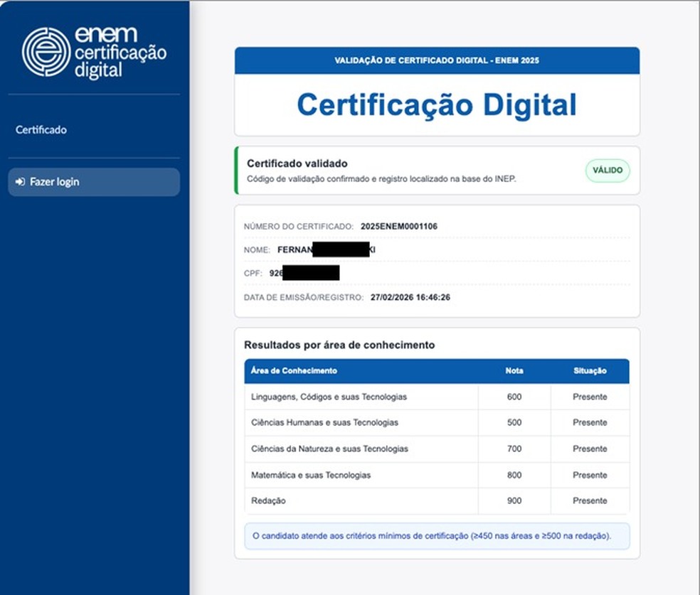
Task: Click the Certificação Digital page title
Action: [437, 105]
